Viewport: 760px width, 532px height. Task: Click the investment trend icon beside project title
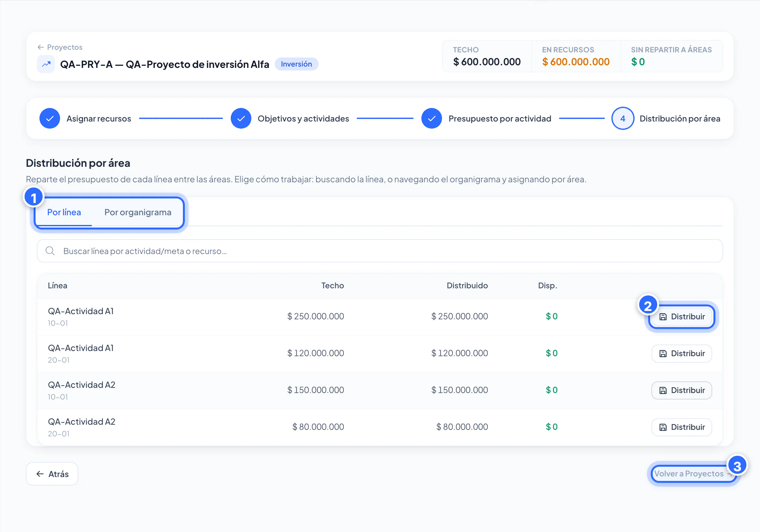pos(46,64)
